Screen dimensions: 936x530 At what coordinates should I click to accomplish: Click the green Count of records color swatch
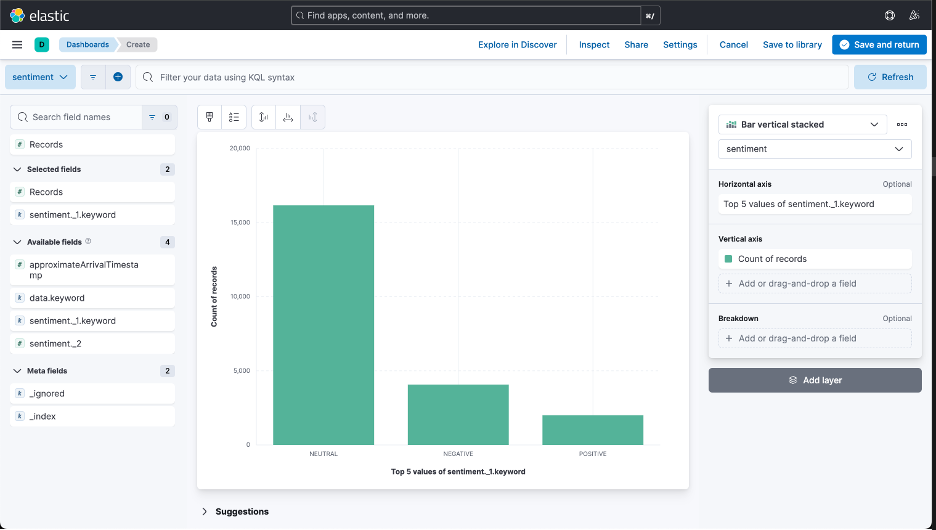[x=728, y=259]
